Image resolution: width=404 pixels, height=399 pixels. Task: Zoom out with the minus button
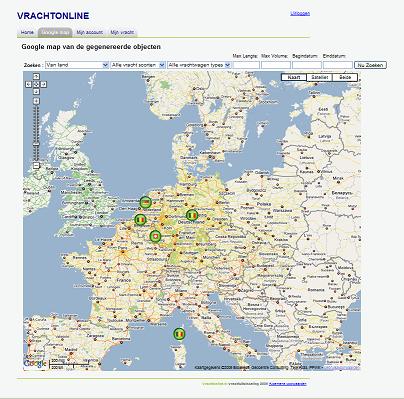point(36,165)
